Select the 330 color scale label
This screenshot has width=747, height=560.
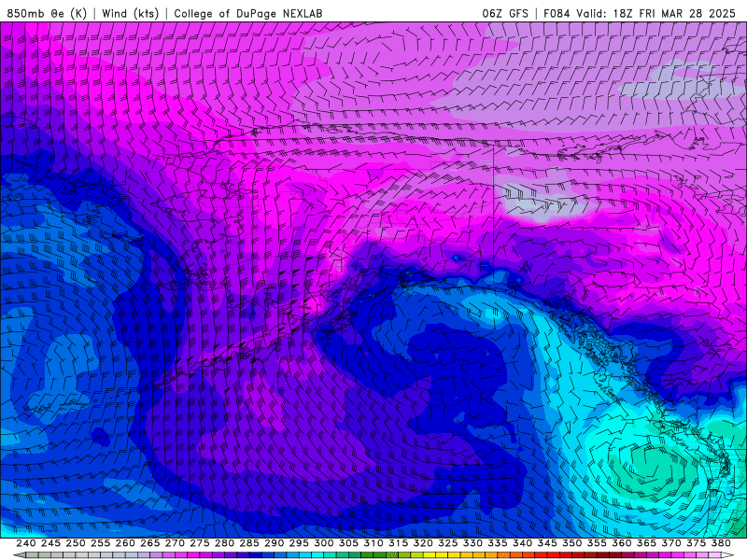[x=472, y=543]
